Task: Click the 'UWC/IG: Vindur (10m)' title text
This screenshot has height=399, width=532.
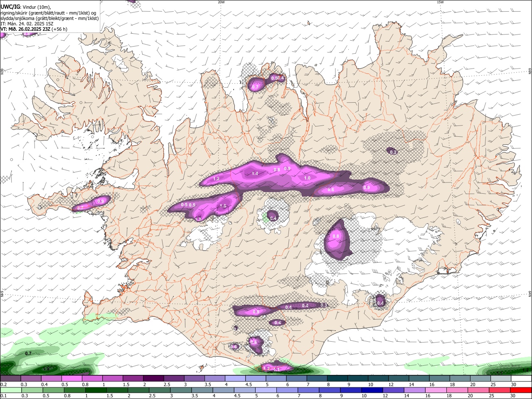Action: click(25, 7)
